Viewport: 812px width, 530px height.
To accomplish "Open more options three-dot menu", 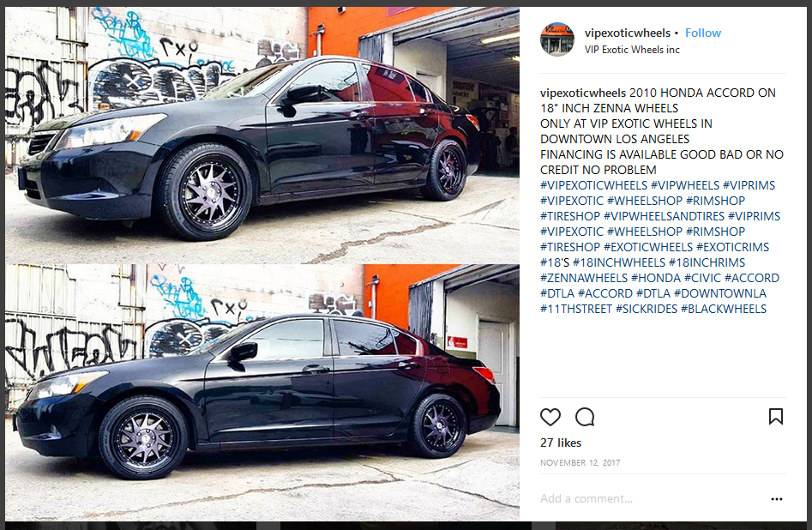I will click(x=776, y=499).
